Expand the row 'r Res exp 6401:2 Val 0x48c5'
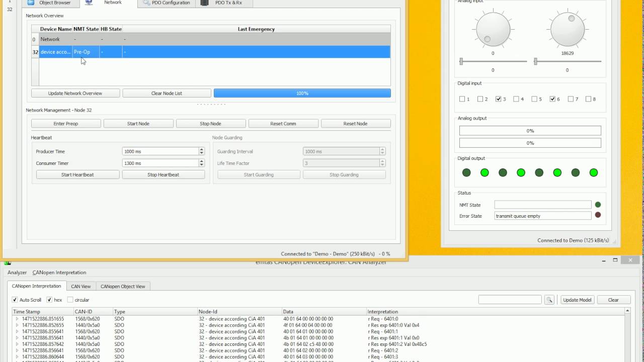Image resolution: width=644 pixels, height=362 pixels. [x=17, y=344]
